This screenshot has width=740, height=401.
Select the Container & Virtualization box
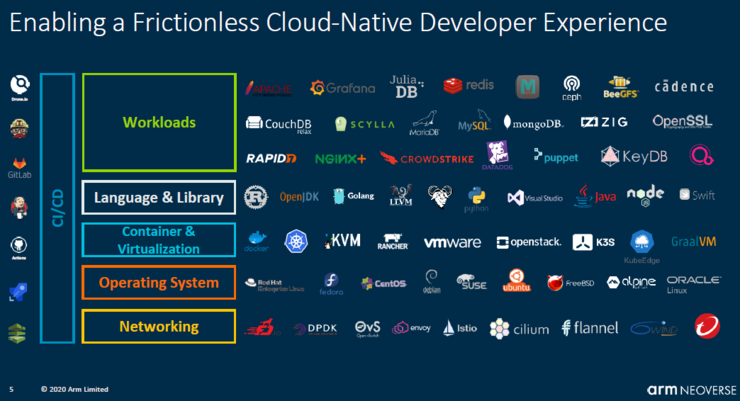click(x=159, y=240)
